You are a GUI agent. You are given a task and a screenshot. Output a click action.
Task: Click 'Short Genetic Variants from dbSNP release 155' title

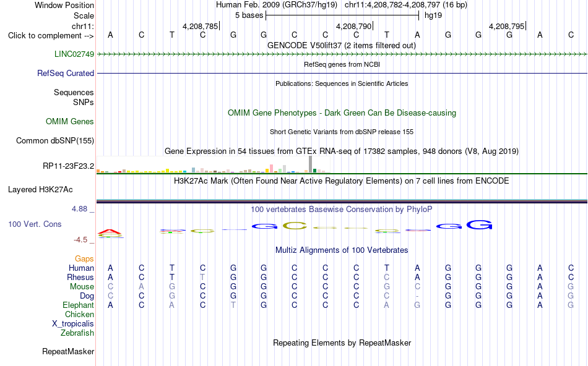coord(342,132)
